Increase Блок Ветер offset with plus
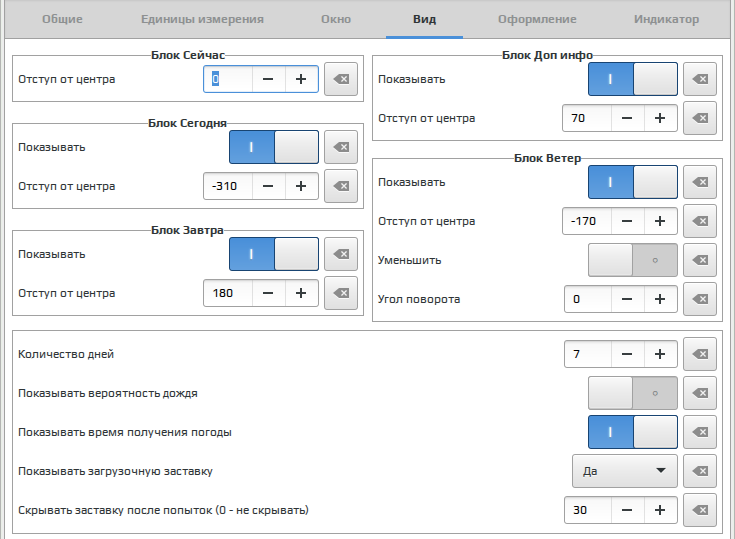Viewport: 735px width, 539px height. (660, 221)
